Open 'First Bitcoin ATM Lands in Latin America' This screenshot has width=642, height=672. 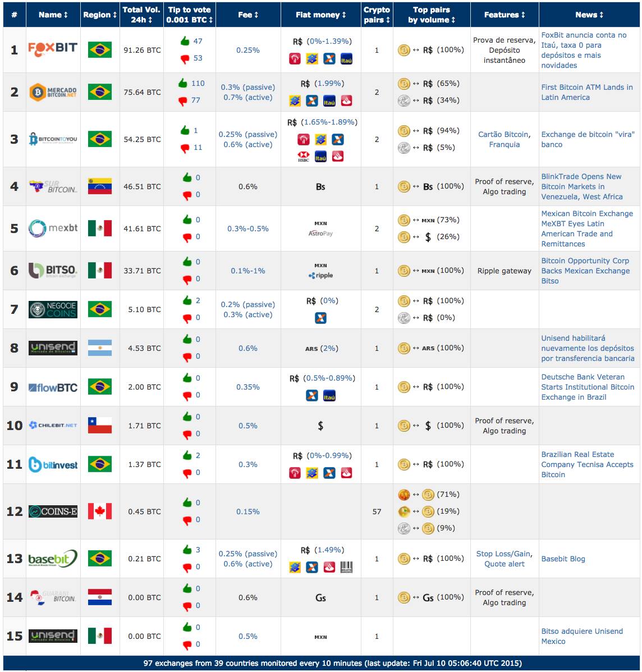587,92
